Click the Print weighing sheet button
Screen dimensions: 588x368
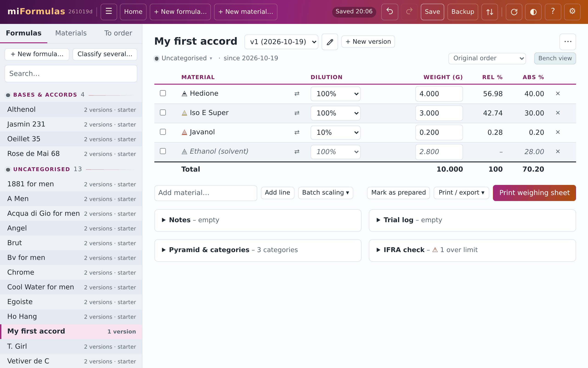(534, 193)
